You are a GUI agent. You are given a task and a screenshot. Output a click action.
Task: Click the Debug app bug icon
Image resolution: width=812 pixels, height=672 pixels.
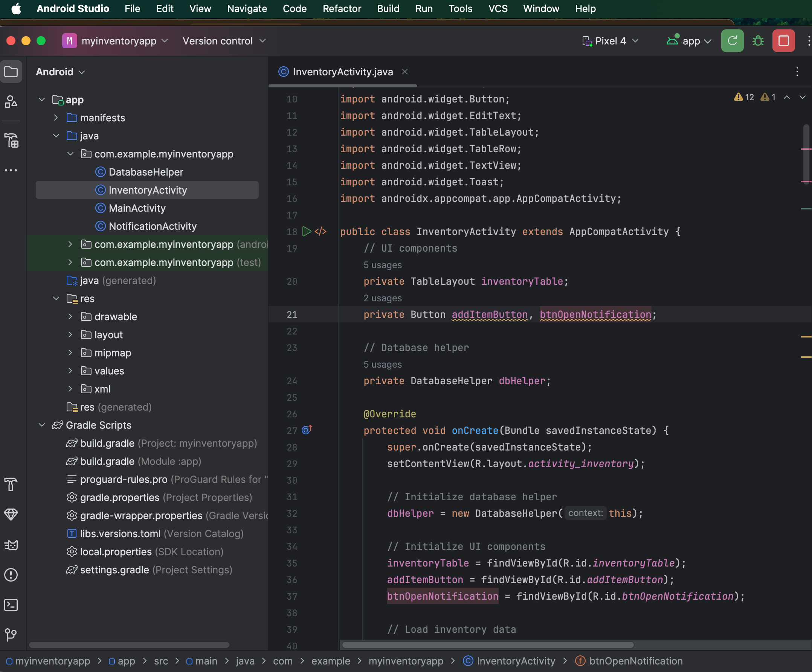758,41
